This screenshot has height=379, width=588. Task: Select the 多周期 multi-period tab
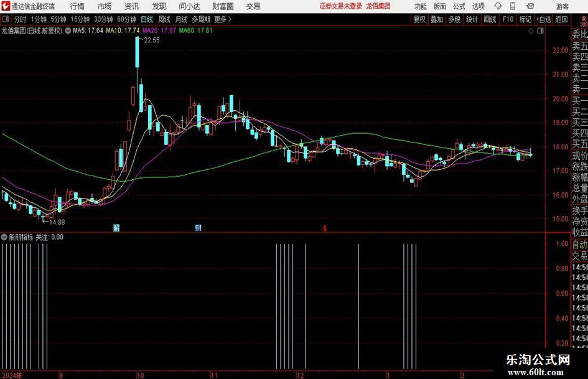click(201, 19)
